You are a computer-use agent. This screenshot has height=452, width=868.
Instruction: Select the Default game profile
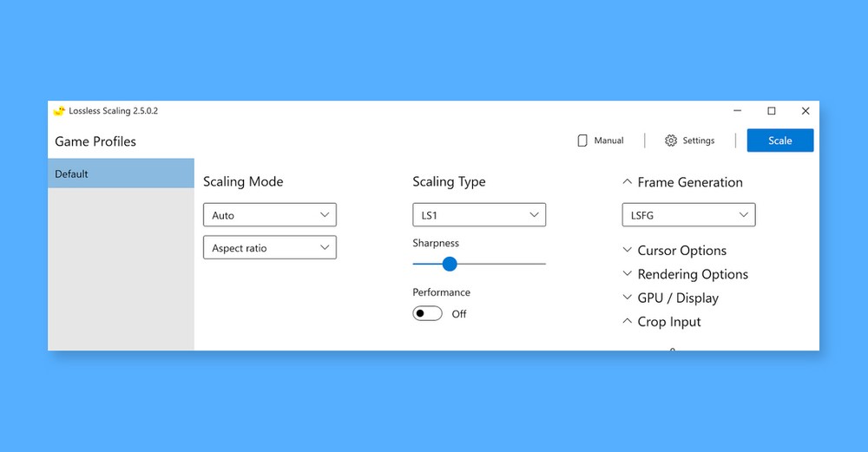[121, 174]
